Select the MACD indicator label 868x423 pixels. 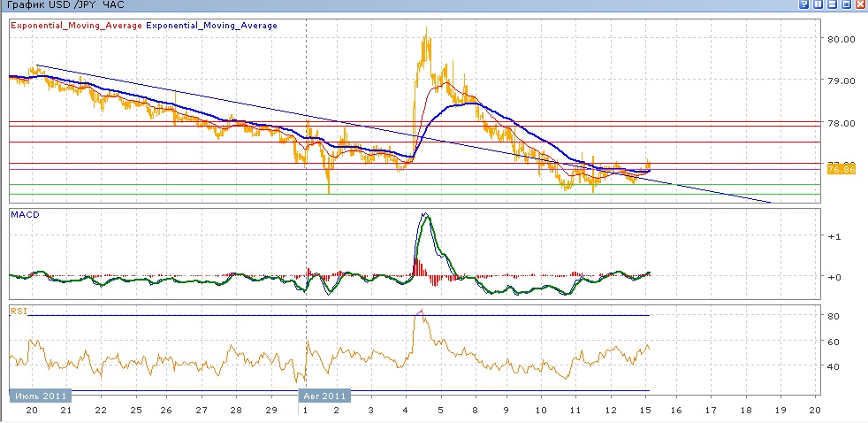[26, 214]
